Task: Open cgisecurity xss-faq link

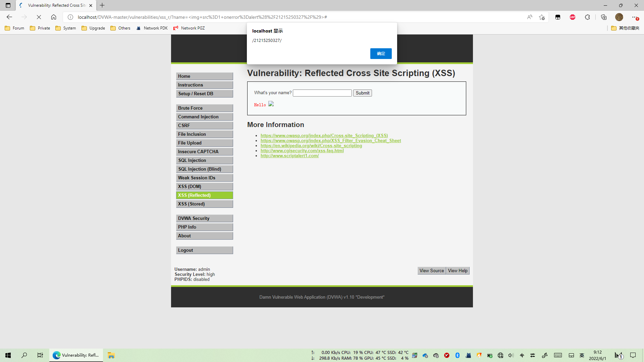Action: [x=302, y=151]
